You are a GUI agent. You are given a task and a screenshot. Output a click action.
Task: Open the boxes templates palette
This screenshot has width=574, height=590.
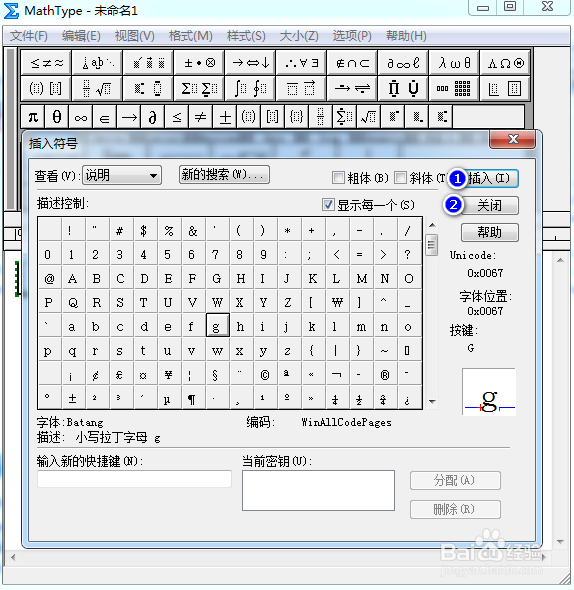[x=505, y=88]
